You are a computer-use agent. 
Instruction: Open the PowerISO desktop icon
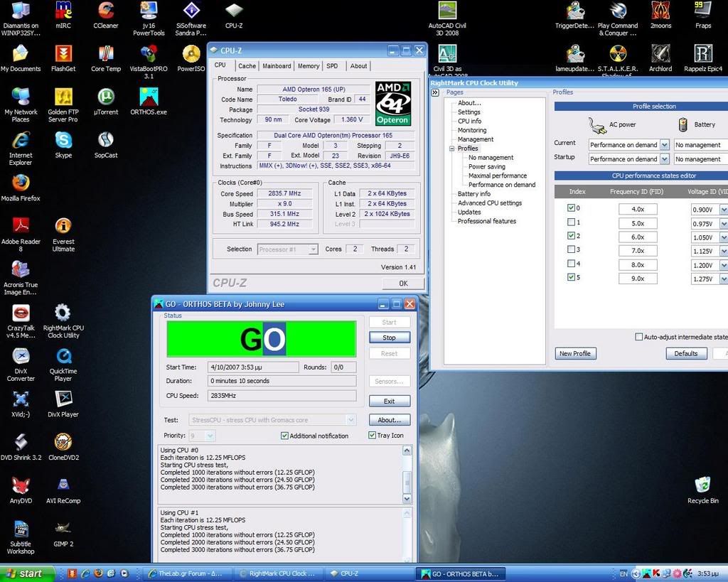click(191, 58)
